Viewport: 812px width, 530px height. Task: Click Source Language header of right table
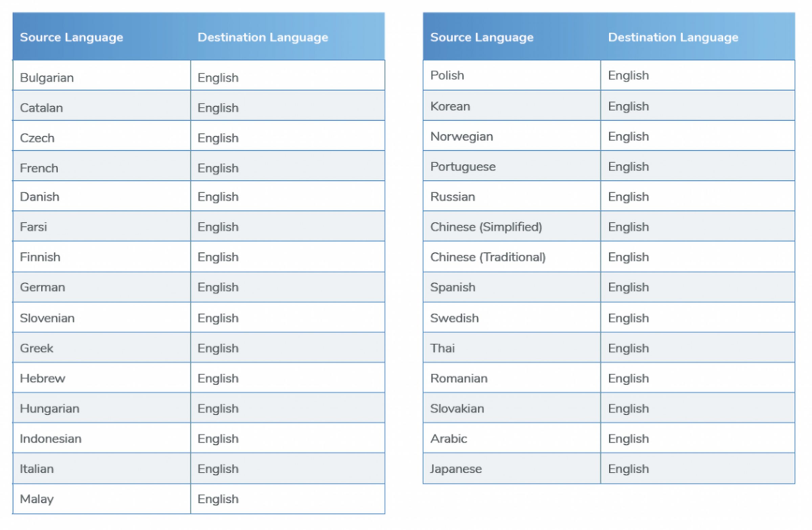482,37
